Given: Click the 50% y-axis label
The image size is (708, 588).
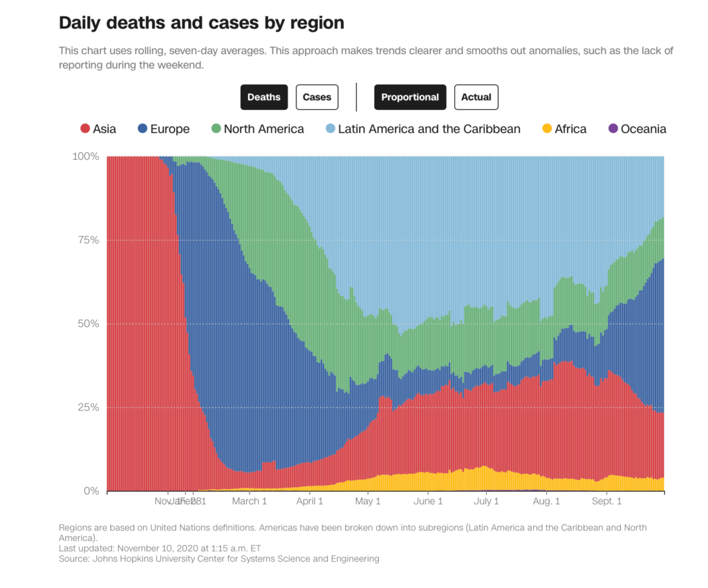Looking at the screenshot, I should point(88,324).
